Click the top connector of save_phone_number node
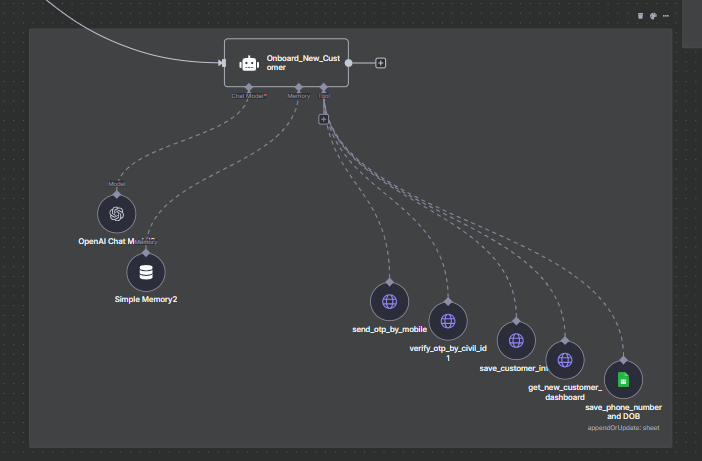 tap(623, 360)
